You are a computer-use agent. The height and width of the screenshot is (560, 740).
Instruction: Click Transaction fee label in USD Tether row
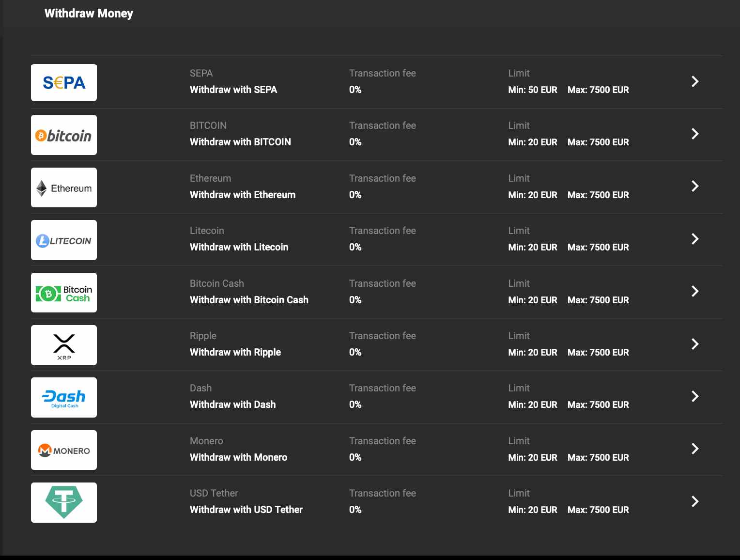[383, 493]
